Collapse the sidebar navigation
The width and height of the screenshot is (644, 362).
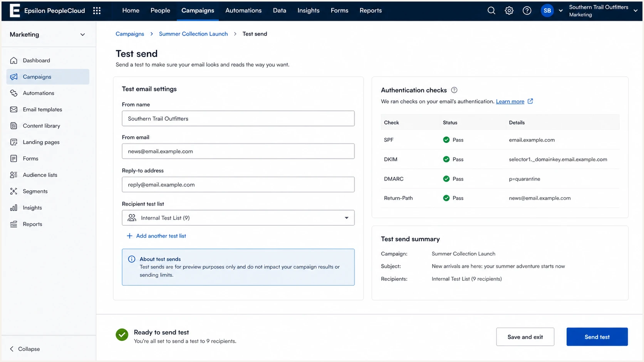[x=25, y=349]
